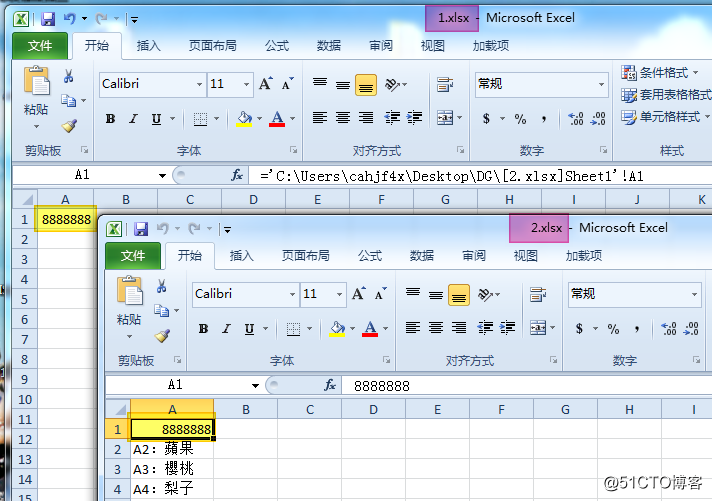Toggle Bold in 2.xlsx ribbon
This screenshot has width=712, height=501.
click(203, 328)
